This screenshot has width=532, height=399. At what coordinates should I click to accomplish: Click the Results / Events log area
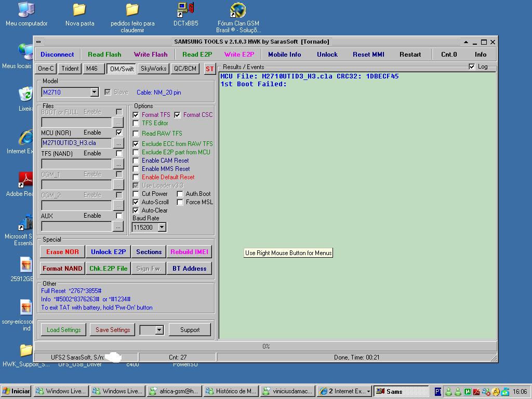(x=357, y=205)
